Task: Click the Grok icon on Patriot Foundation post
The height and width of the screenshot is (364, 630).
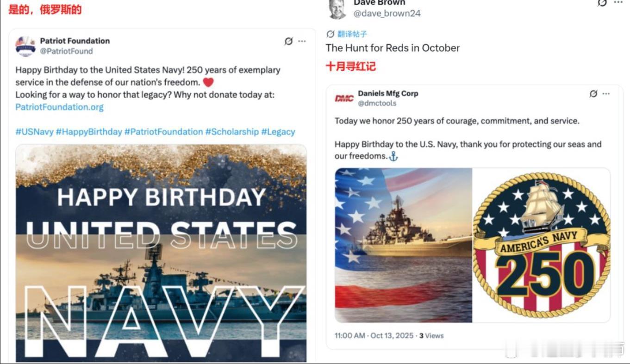Action: pyautogui.click(x=288, y=41)
